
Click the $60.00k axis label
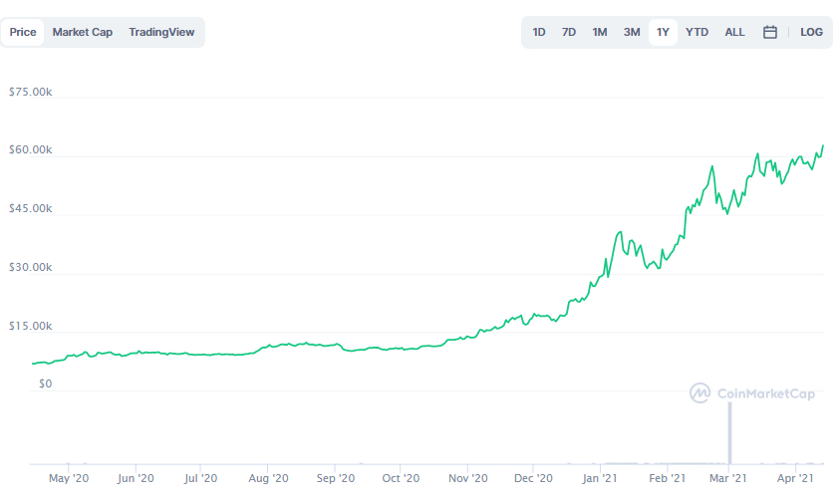[x=30, y=150]
